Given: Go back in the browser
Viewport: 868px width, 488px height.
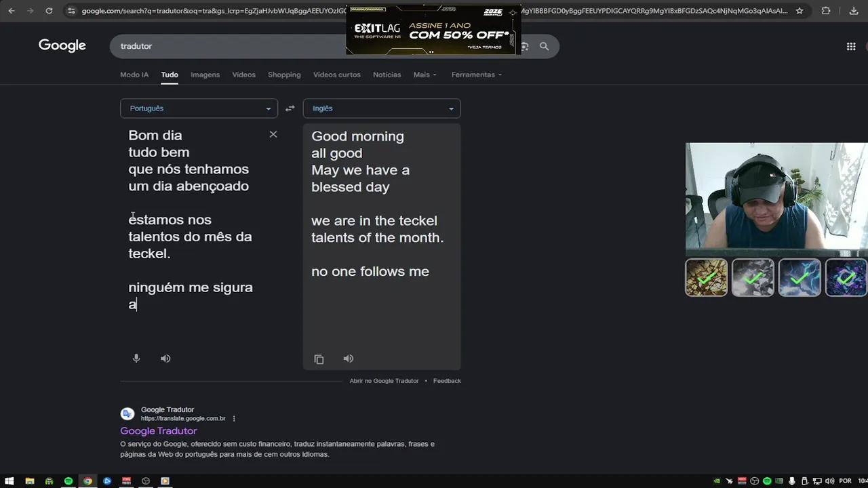Looking at the screenshot, I should (11, 11).
